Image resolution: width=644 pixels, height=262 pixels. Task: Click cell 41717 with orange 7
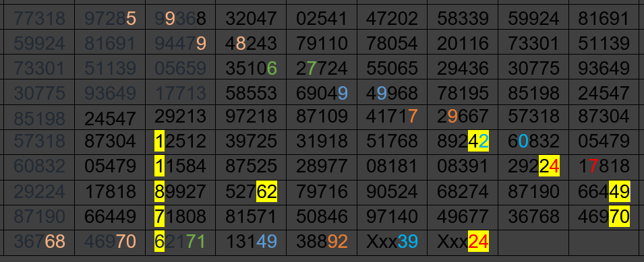click(392, 117)
